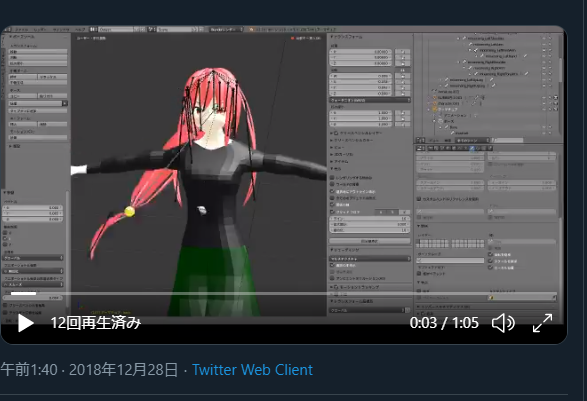The height and width of the screenshot is (401, 587).
Task: Play the video with the play button
Action: click(25, 323)
